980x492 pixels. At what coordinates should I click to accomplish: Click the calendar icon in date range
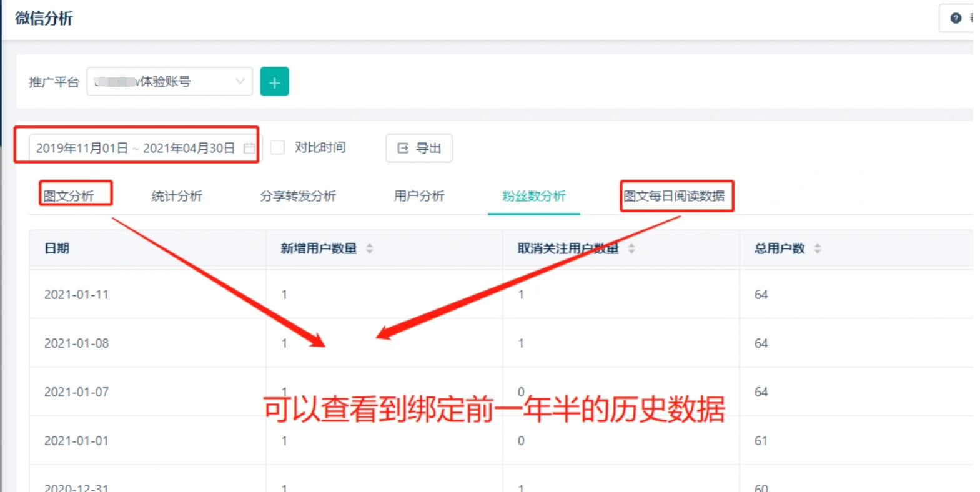click(249, 149)
